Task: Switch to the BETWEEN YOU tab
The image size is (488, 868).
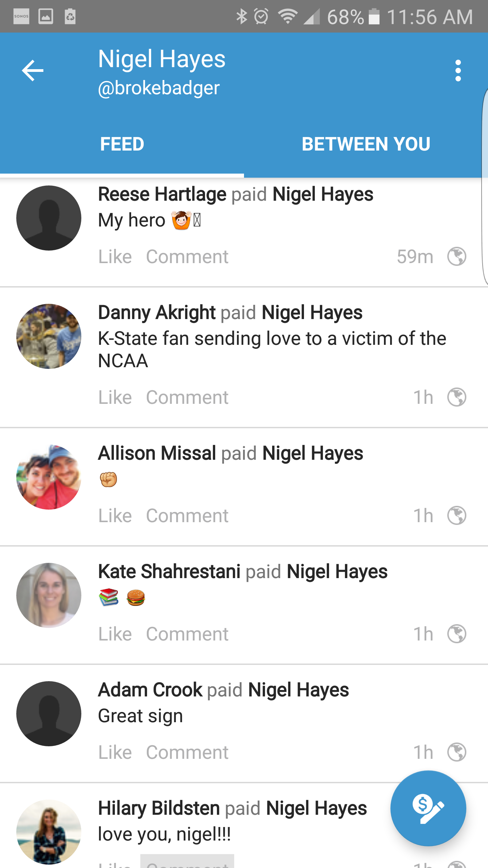Action: tap(366, 144)
